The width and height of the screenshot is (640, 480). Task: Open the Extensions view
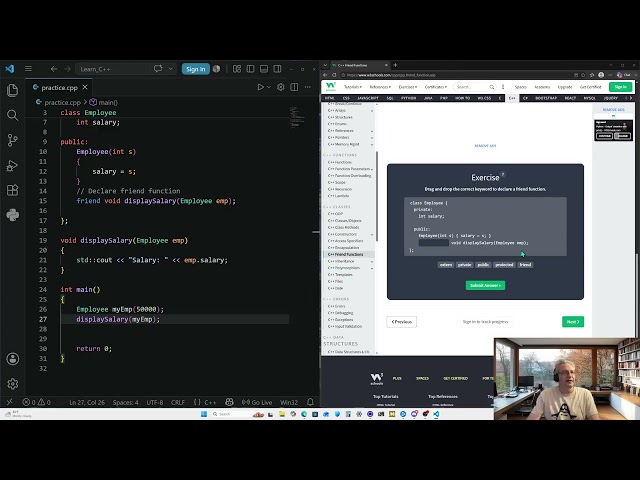pos(13,190)
